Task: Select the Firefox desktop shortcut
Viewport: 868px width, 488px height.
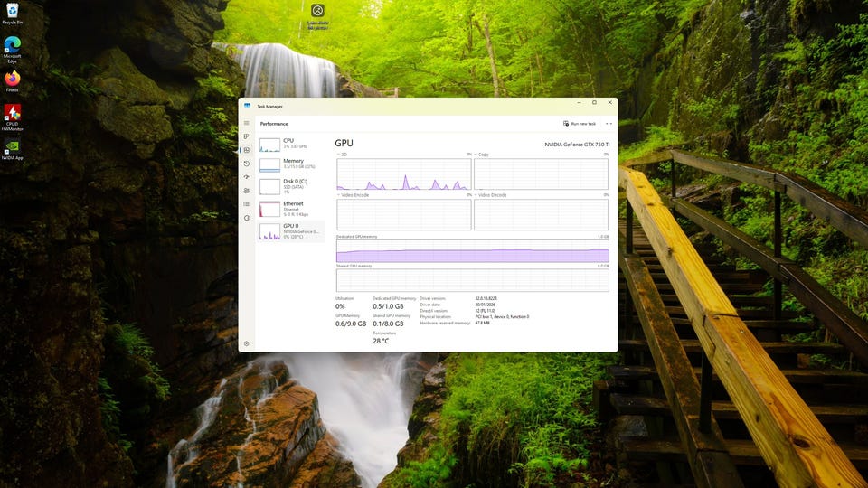Action: click(x=12, y=81)
